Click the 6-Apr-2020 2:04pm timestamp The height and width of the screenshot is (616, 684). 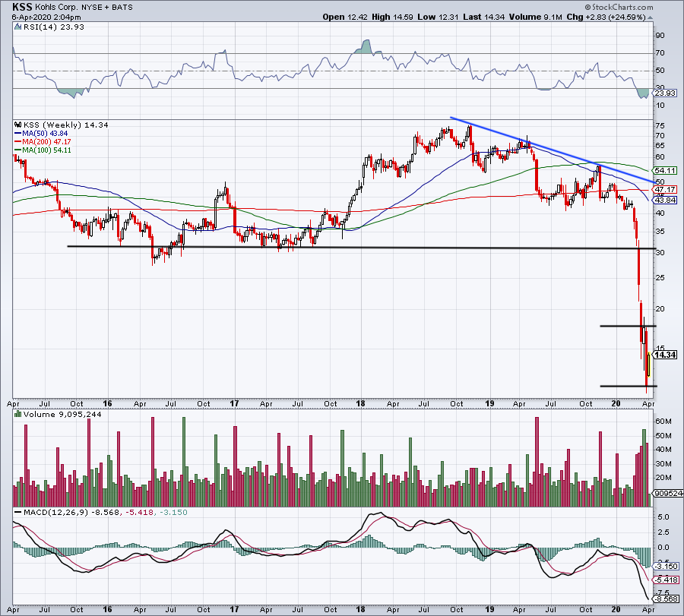pos(46,17)
